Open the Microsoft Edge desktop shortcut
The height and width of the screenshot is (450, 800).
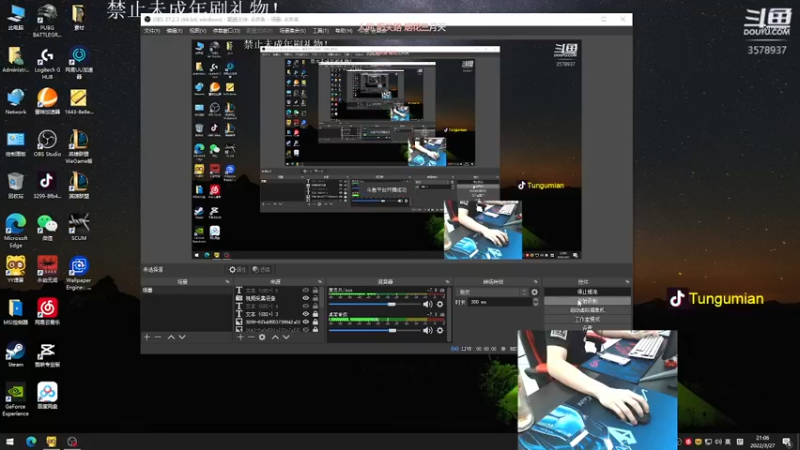(x=15, y=231)
